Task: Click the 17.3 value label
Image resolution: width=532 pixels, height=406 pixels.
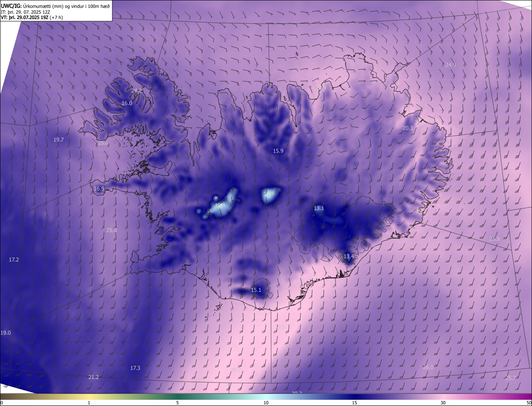Action: (135, 368)
